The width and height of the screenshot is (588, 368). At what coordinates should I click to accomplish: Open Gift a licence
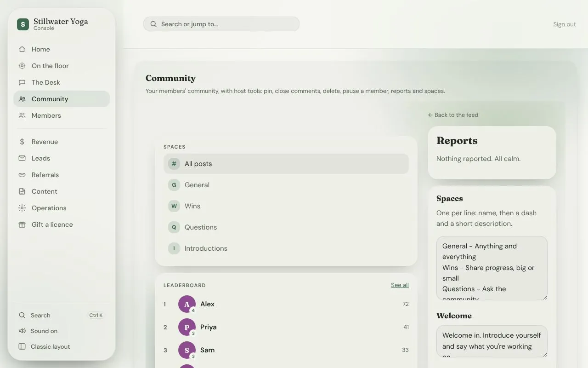click(x=62, y=224)
